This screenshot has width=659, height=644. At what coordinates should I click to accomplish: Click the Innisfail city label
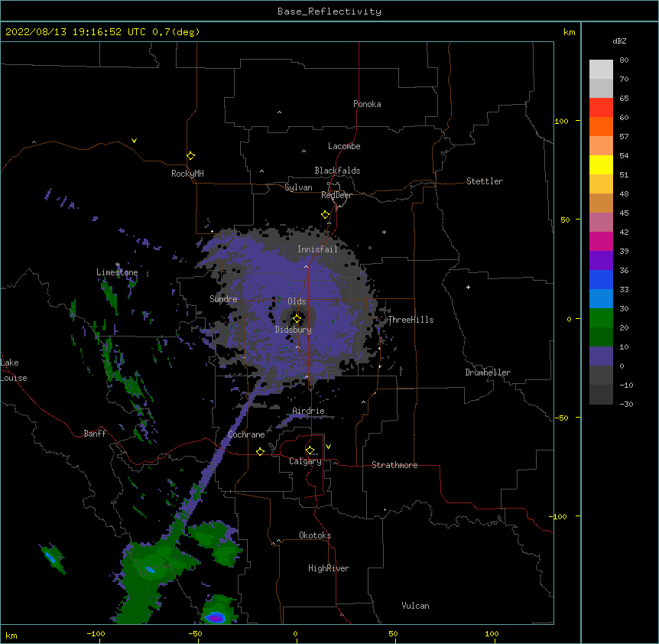pos(317,249)
